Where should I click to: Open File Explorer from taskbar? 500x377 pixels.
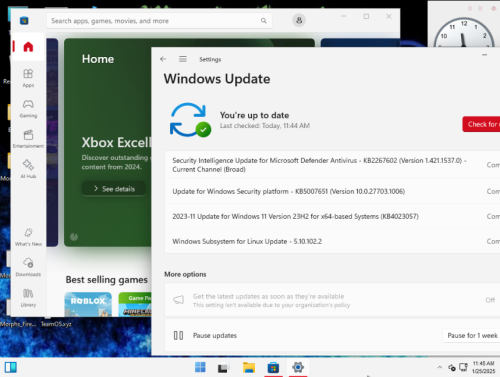point(249,367)
